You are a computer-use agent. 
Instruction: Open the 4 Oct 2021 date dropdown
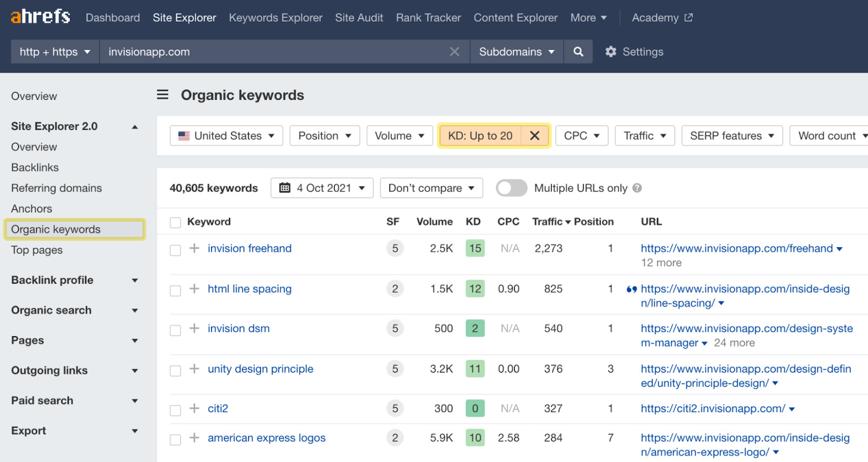click(x=322, y=188)
